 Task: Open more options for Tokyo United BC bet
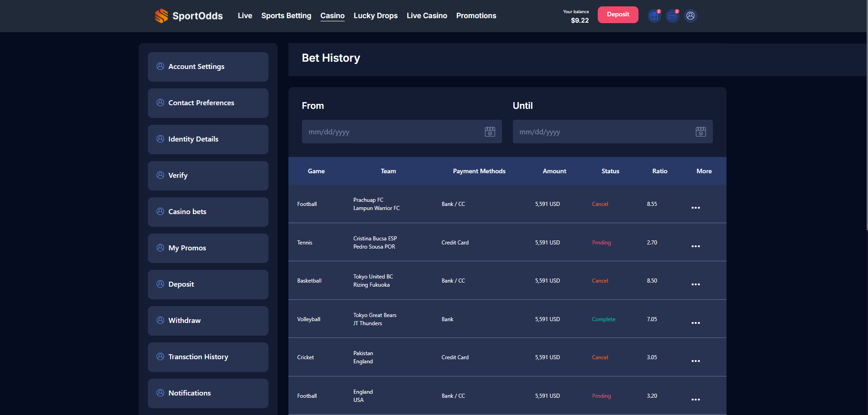(x=696, y=284)
